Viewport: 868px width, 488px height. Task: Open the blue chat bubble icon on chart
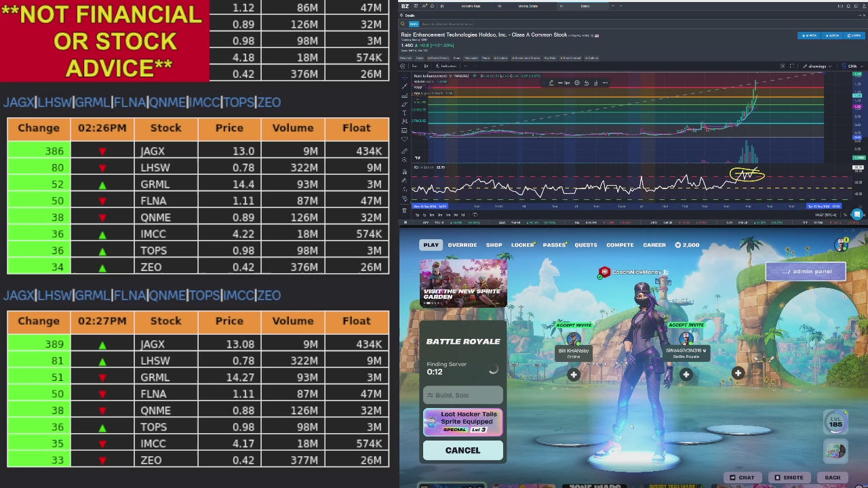857,214
